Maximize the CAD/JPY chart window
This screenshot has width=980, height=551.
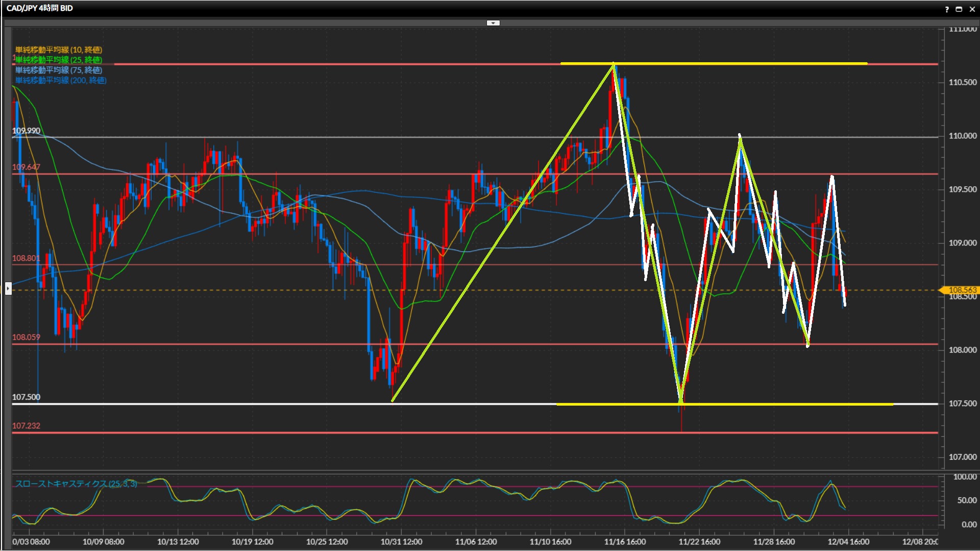point(959,9)
